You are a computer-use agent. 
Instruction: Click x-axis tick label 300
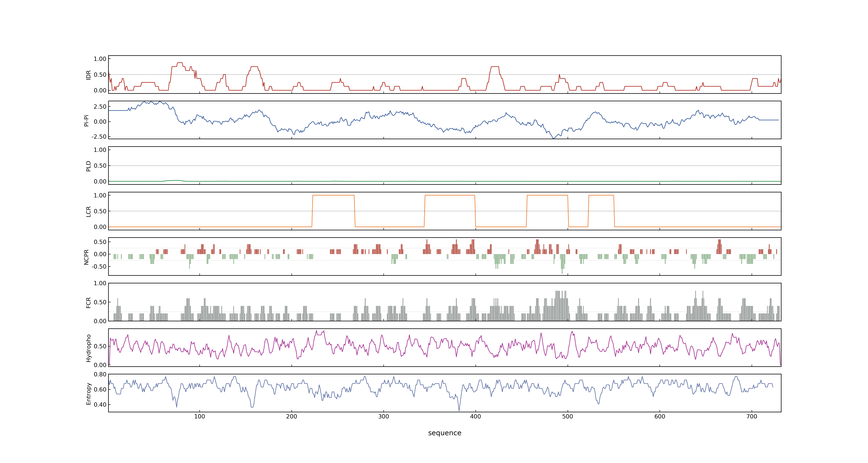click(383, 416)
